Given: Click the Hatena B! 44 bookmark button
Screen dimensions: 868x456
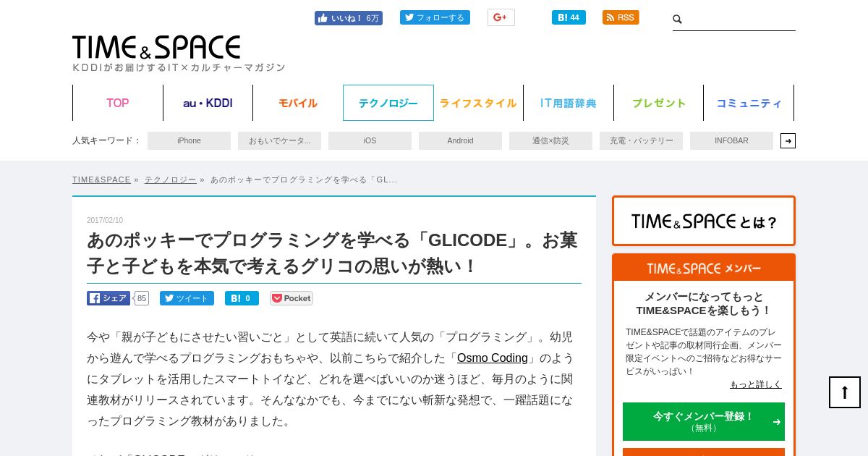Looking at the screenshot, I should [569, 17].
